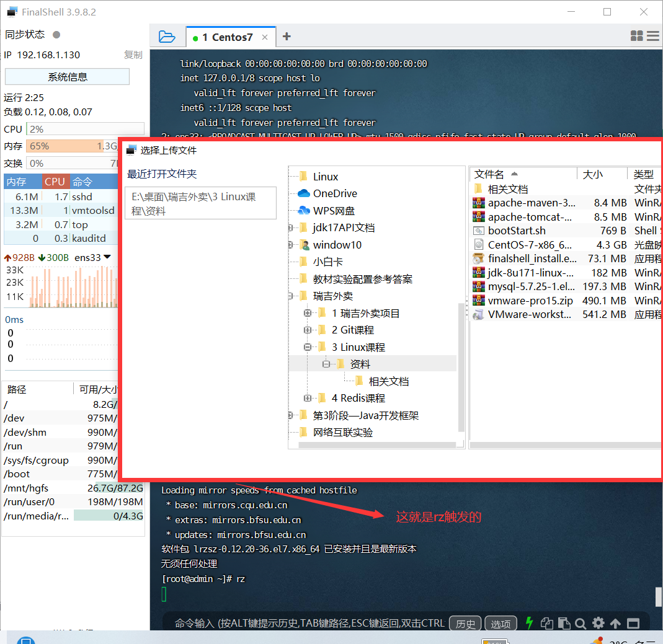Expand the window10 tree node
This screenshot has width=663, height=644.
click(290, 245)
